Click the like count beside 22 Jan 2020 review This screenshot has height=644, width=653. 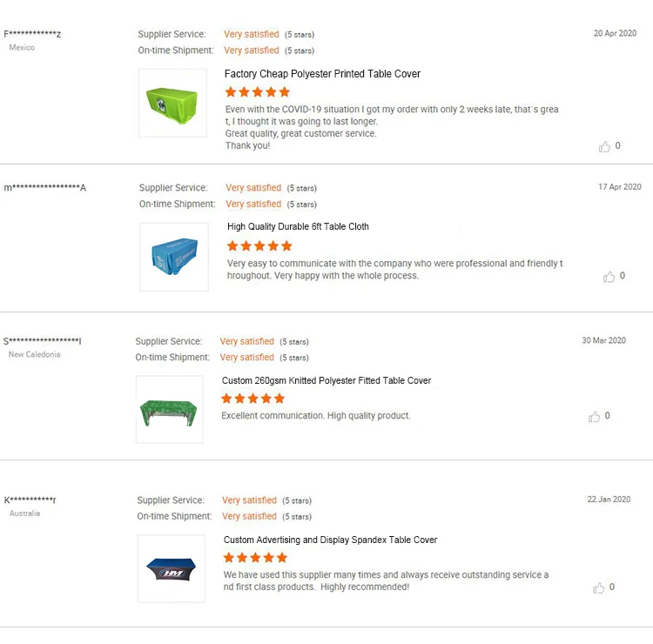(612, 587)
